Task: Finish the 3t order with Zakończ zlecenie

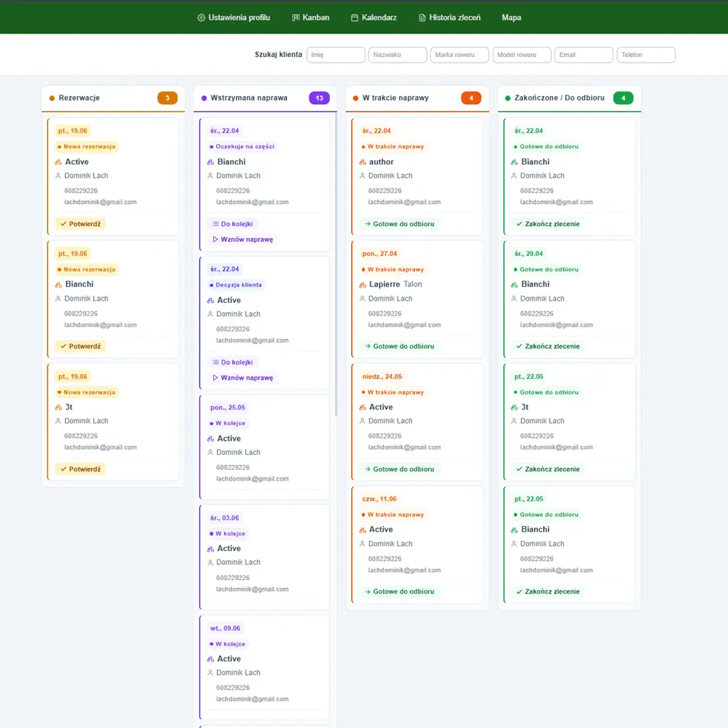Action: tap(548, 469)
